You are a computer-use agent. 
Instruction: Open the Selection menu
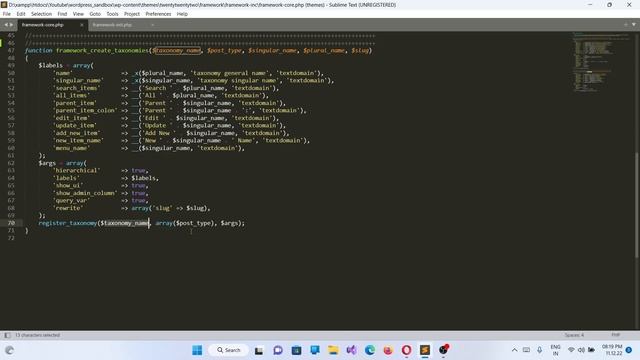tap(42, 14)
